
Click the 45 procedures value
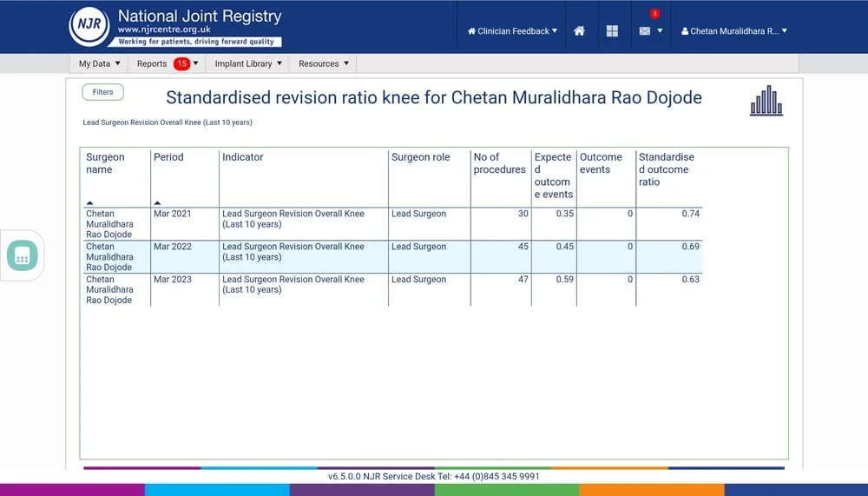coord(523,247)
